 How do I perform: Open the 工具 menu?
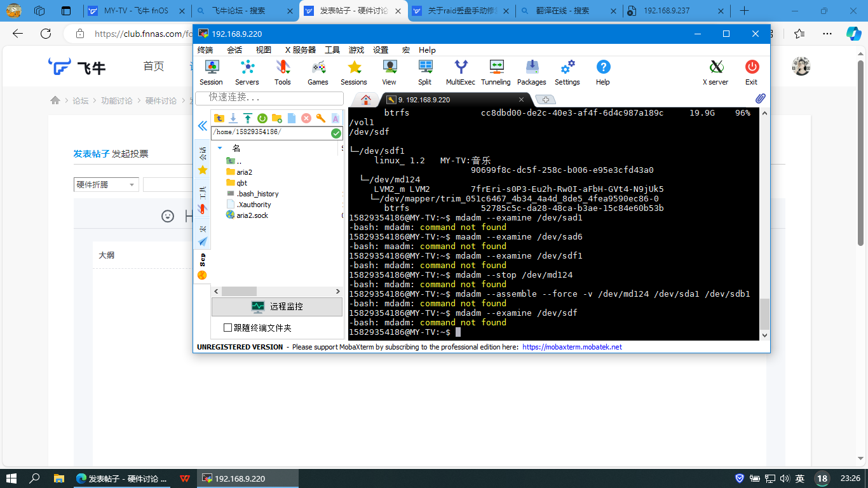point(332,50)
